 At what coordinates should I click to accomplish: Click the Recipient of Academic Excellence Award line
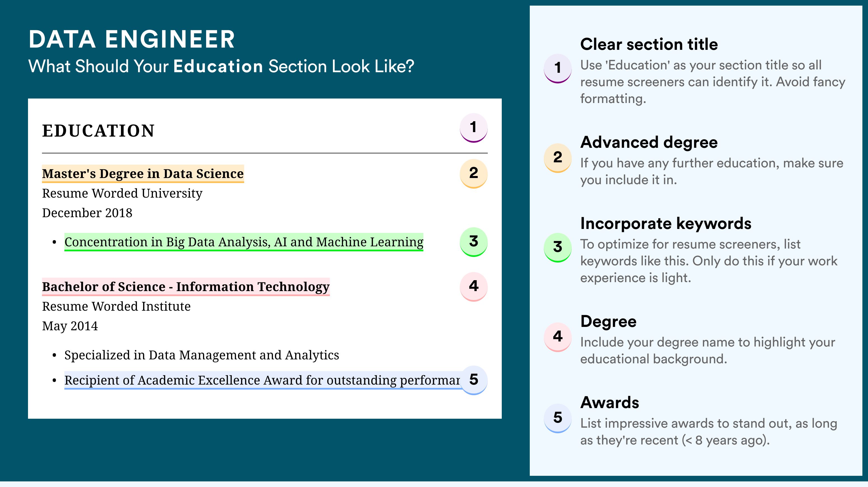point(262,380)
